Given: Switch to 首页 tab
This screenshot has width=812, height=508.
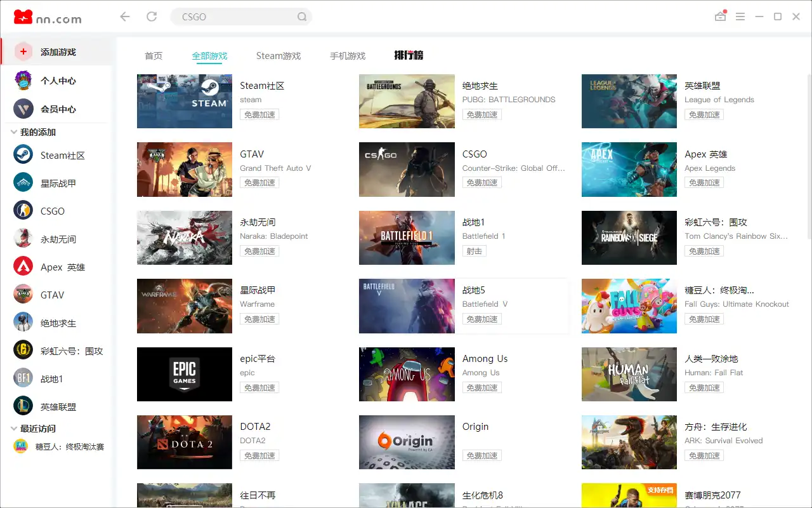Looking at the screenshot, I should point(154,56).
